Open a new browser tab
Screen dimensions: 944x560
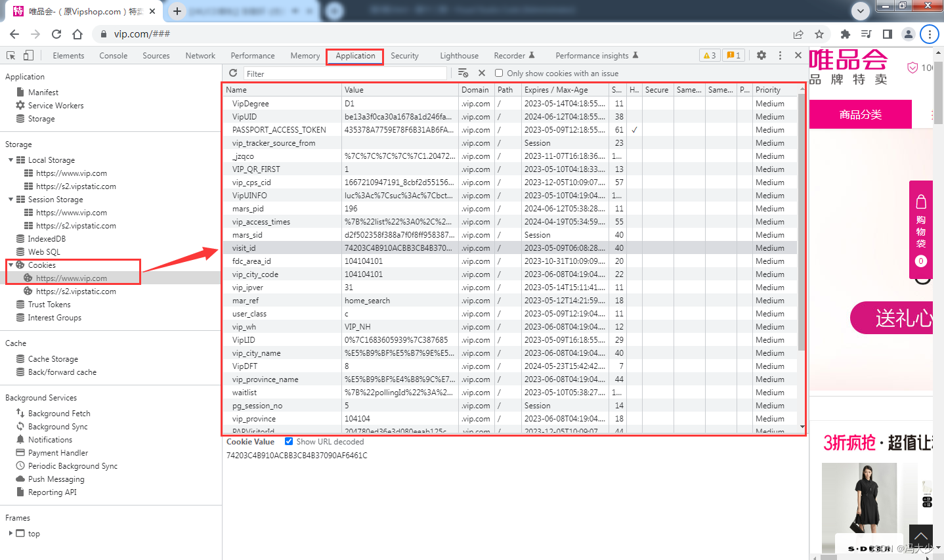(177, 11)
